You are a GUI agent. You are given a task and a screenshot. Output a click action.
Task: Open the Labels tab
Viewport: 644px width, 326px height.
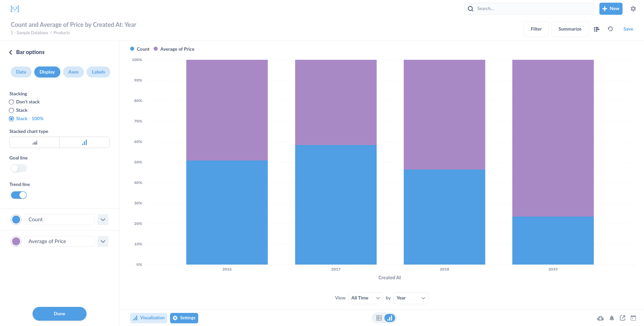98,72
